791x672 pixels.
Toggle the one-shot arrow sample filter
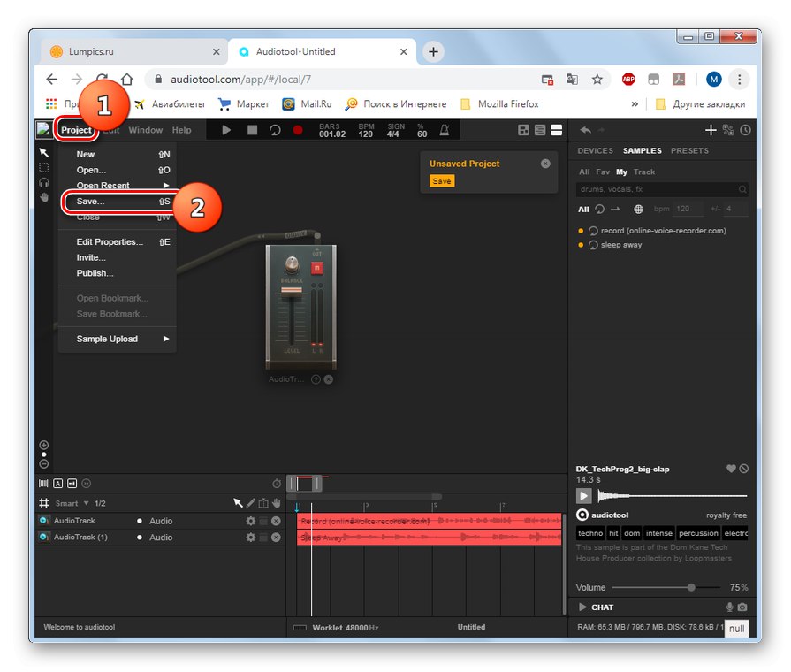615,209
